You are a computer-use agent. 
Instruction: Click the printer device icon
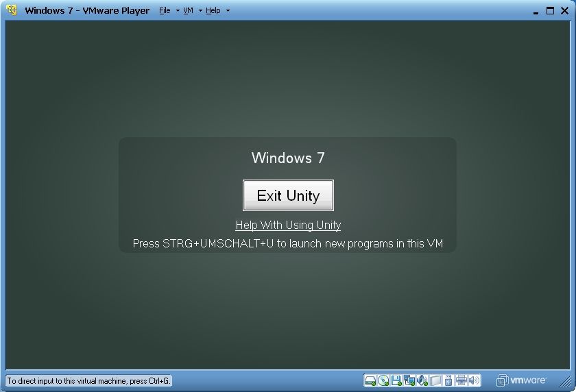point(461,380)
